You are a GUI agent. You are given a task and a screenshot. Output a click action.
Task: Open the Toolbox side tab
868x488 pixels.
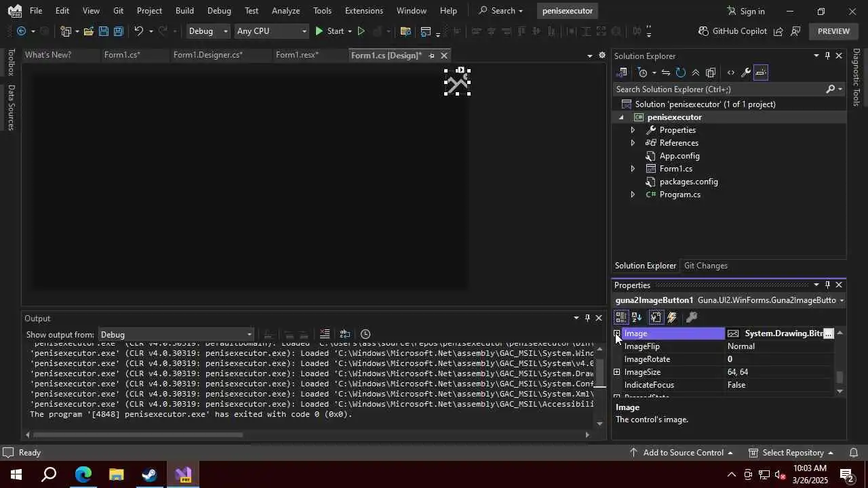click(11, 62)
